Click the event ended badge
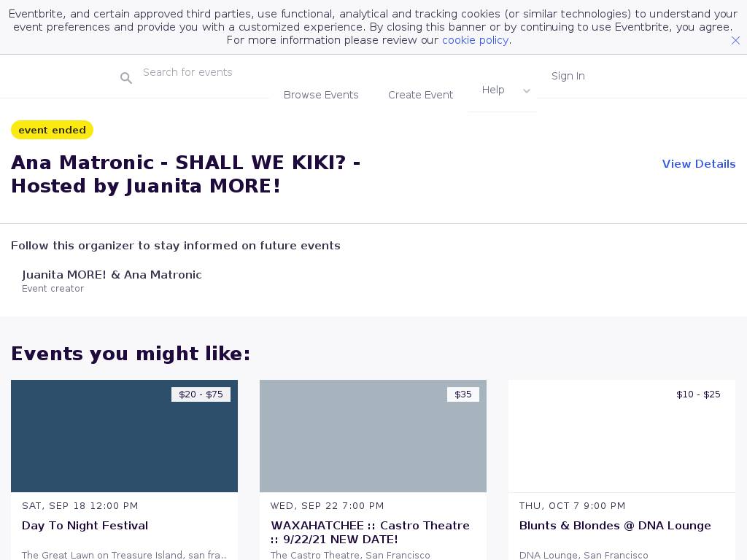 pos(52,130)
